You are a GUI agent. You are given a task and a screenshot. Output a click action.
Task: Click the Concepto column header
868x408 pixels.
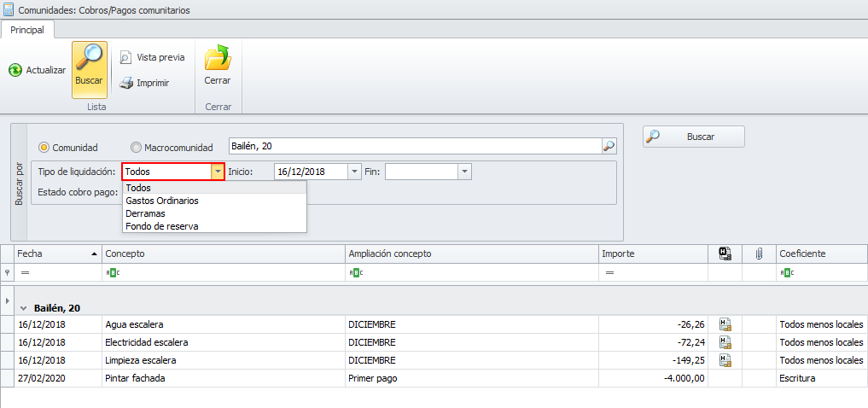(223, 254)
